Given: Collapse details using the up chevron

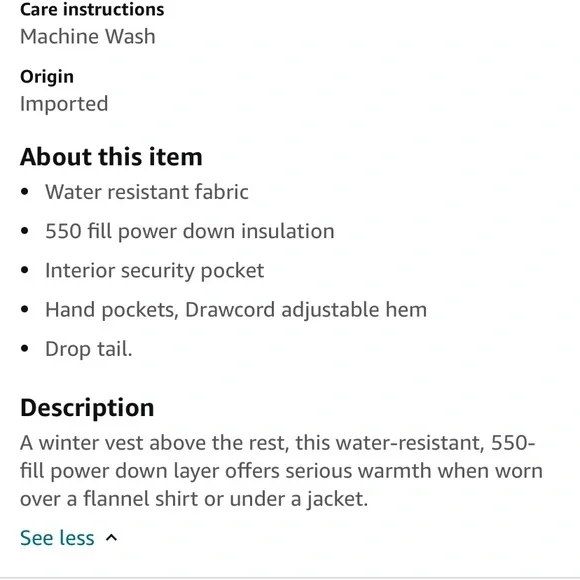Looking at the screenshot, I should point(111,538).
